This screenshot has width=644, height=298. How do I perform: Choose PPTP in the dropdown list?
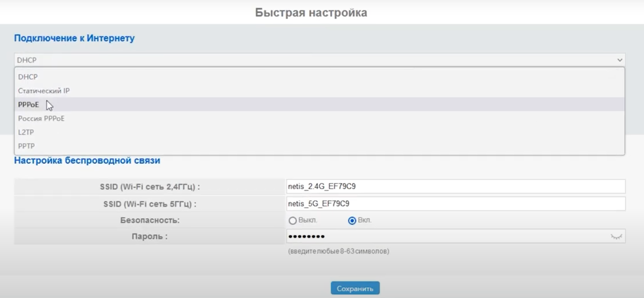[320, 146]
